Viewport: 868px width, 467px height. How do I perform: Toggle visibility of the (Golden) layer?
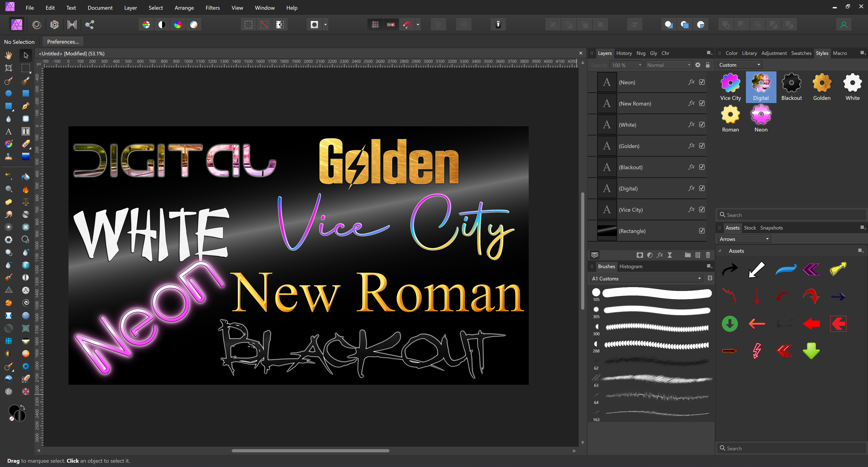coord(702,146)
